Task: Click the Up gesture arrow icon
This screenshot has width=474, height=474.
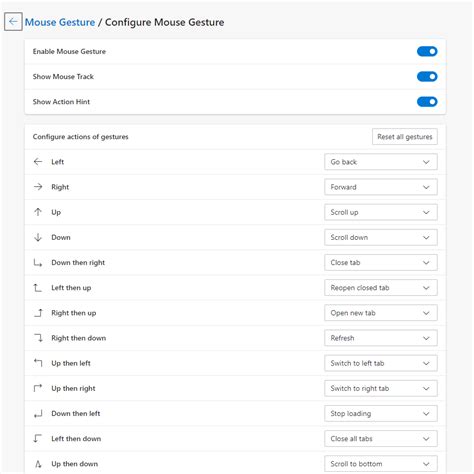Action: coord(38,212)
